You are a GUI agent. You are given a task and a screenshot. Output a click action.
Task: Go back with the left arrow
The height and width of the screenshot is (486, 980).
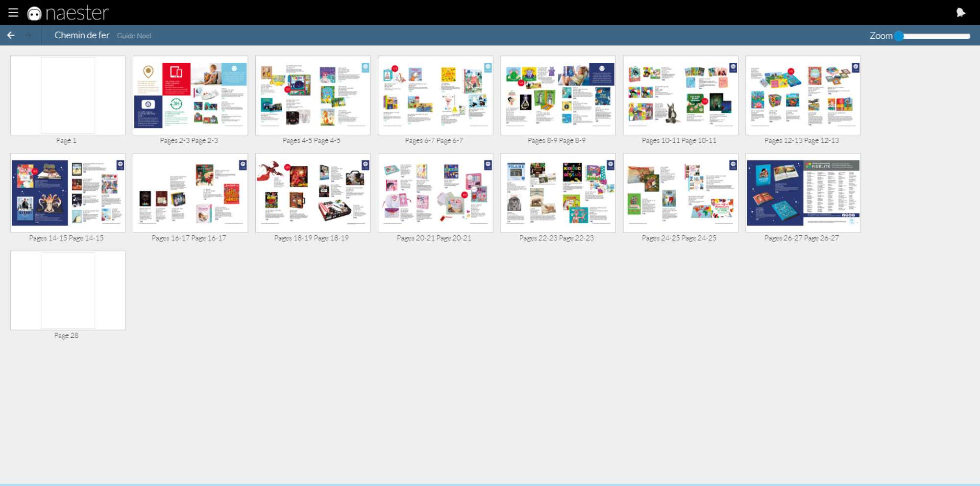click(11, 35)
